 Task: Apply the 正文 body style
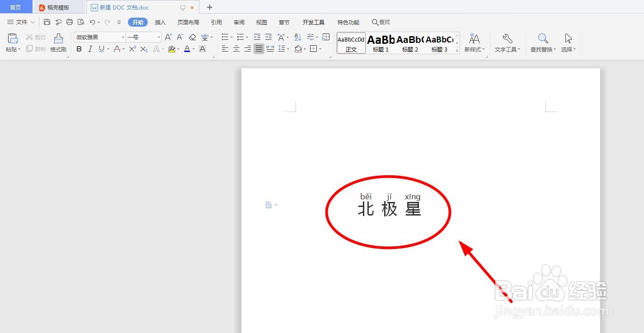(x=351, y=43)
